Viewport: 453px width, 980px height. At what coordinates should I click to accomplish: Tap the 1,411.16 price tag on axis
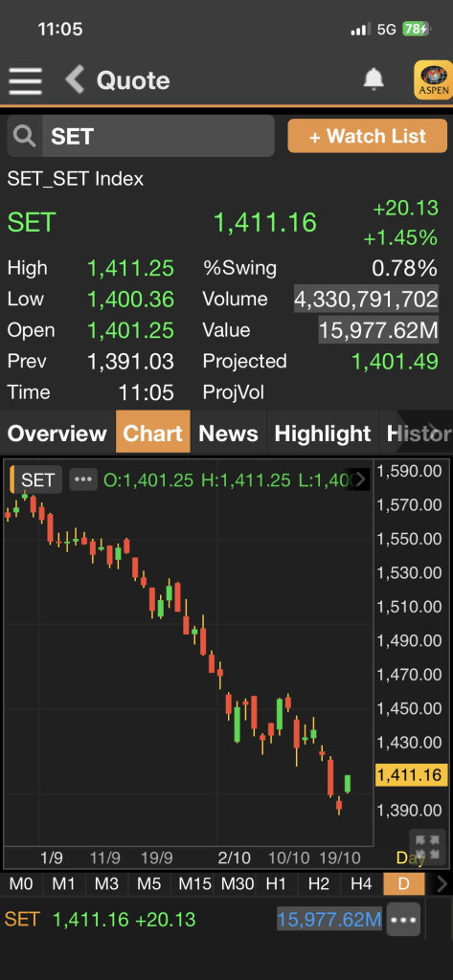click(x=411, y=775)
